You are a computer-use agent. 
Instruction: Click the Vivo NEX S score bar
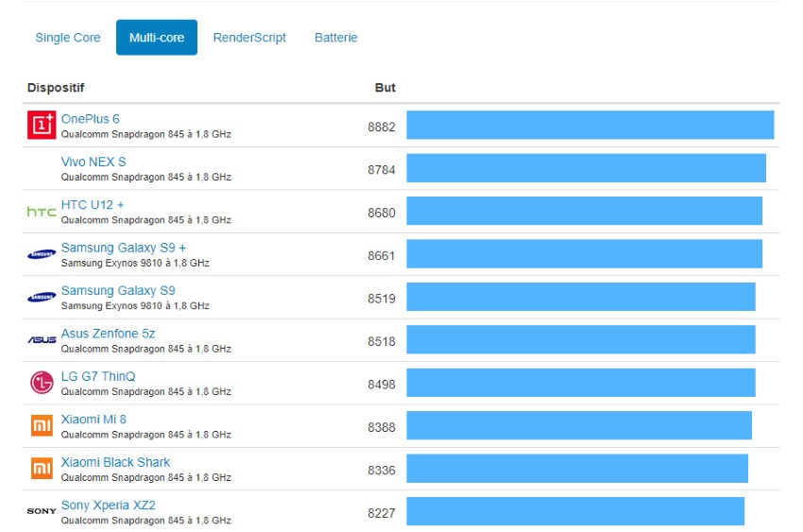tap(587, 168)
